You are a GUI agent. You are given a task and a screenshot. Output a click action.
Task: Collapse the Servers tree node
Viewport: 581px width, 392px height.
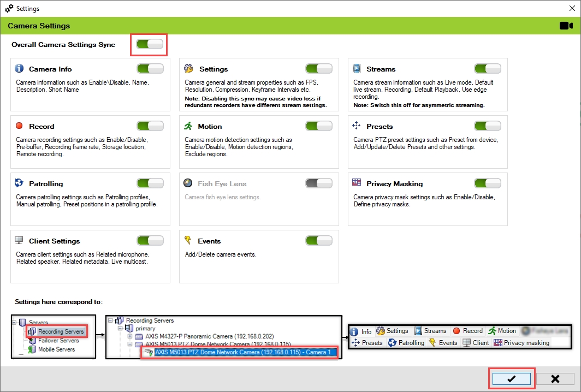(x=14, y=323)
